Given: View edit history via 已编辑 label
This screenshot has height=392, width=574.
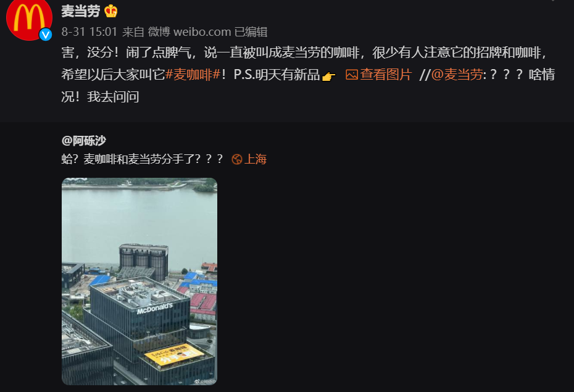Looking at the screenshot, I should coord(251,32).
